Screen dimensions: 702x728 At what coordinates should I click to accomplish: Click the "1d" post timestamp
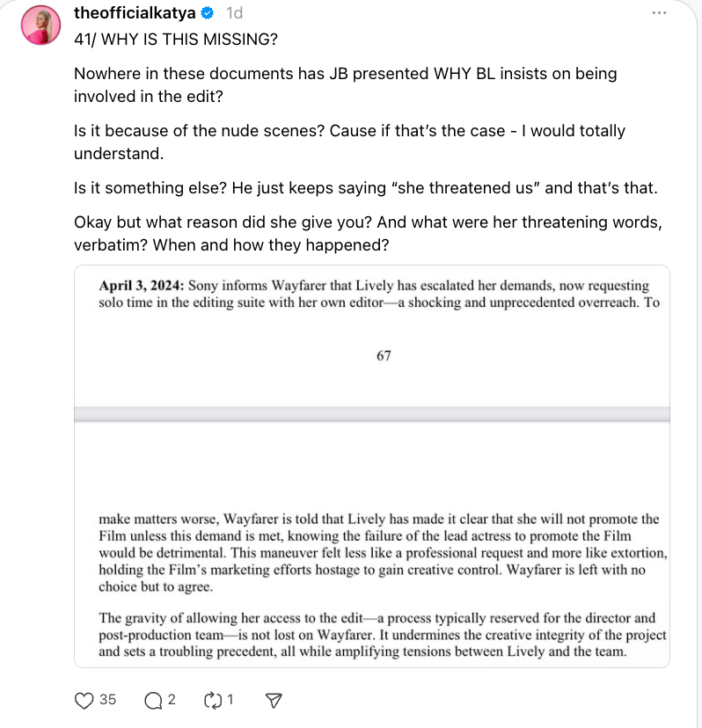pos(234,14)
